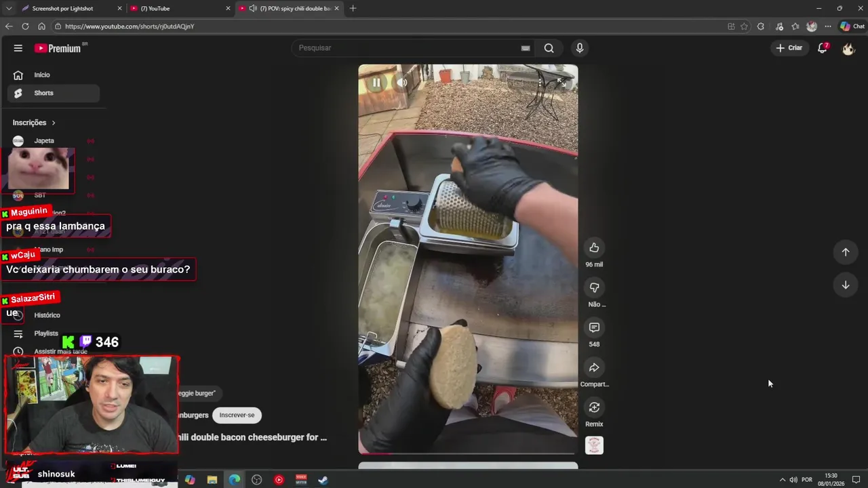Viewport: 868px width, 488px height.
Task: Go to the browser home page
Action: (x=41, y=26)
